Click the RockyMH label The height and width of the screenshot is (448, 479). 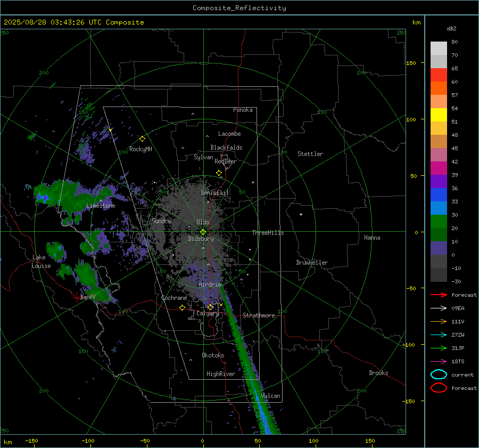[x=141, y=149]
